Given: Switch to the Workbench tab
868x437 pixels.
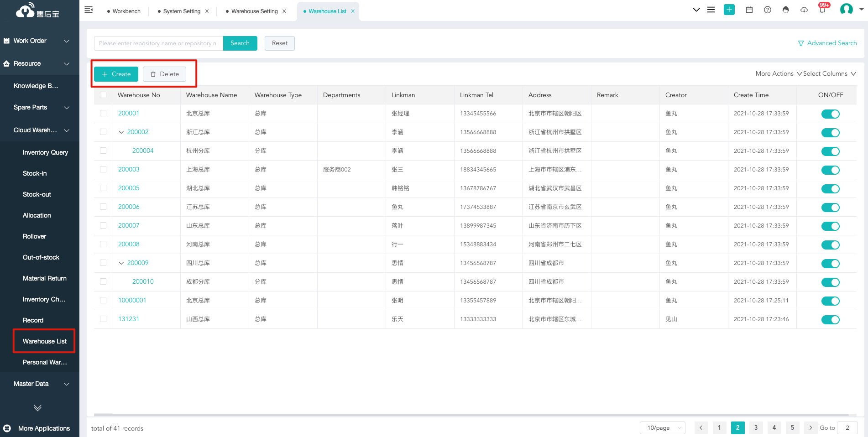Looking at the screenshot, I should coord(124,11).
